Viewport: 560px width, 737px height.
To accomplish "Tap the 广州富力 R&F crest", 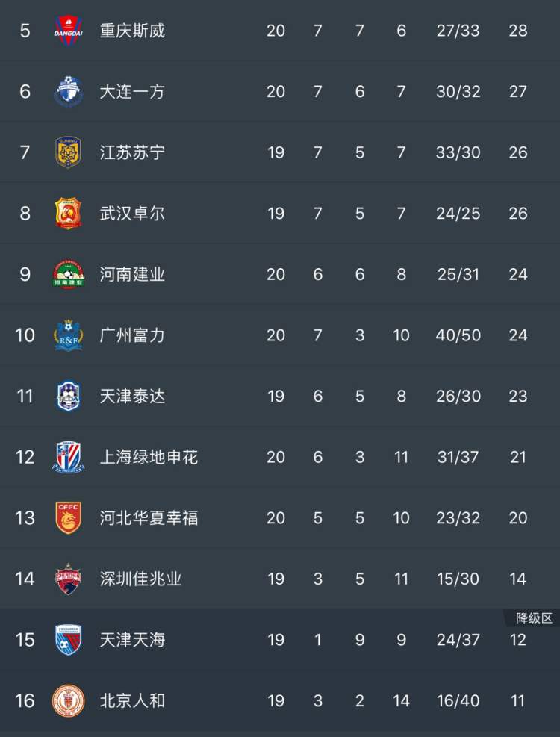I will 69,335.
